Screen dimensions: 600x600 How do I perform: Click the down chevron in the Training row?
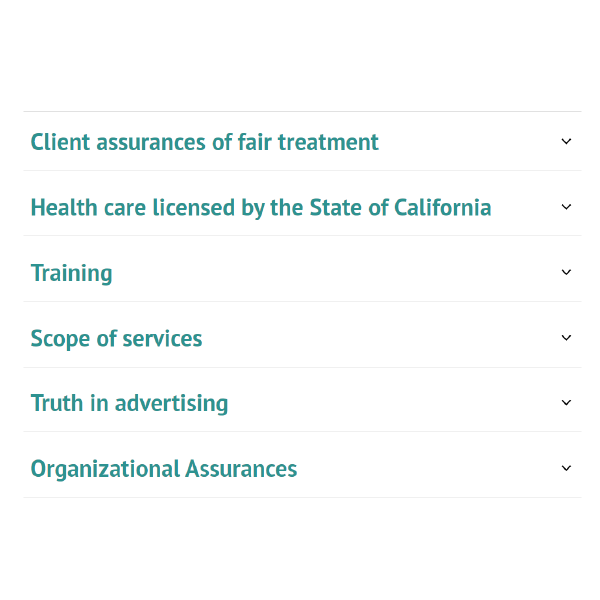point(566,273)
